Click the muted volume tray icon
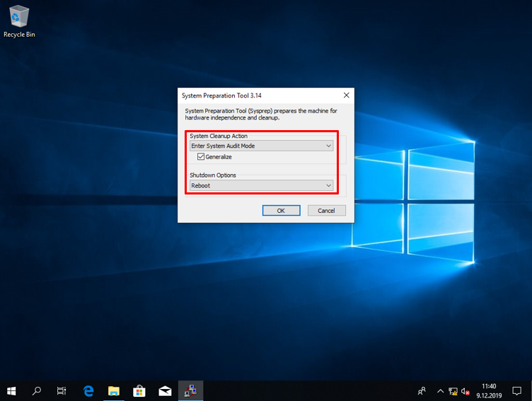 pyautogui.click(x=466, y=392)
